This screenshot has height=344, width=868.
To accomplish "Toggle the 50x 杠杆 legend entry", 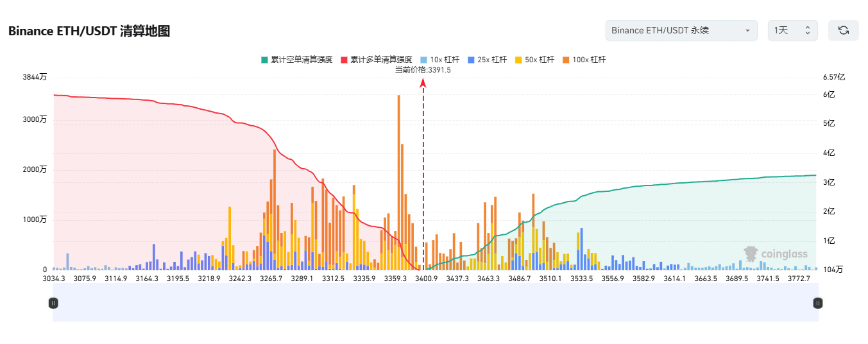I will coord(534,60).
